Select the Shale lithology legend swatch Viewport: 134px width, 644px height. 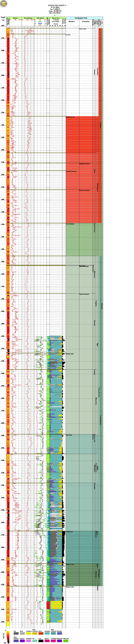[22, 634]
